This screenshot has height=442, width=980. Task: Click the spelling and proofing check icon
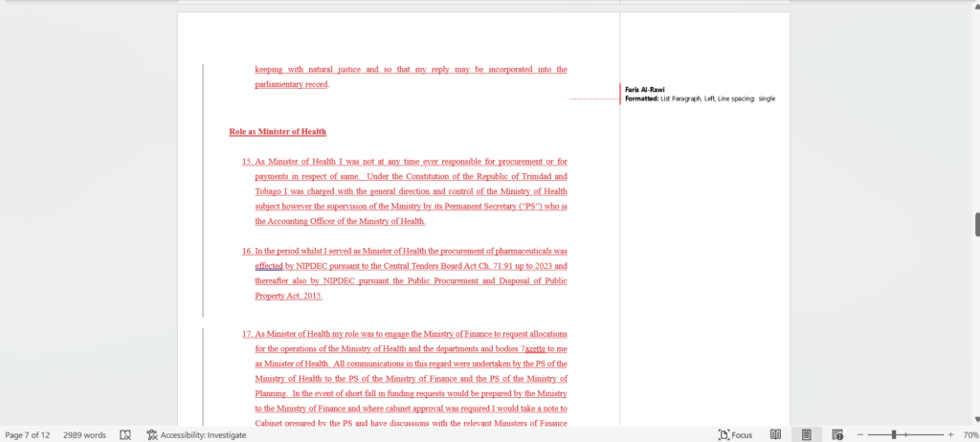click(x=125, y=434)
